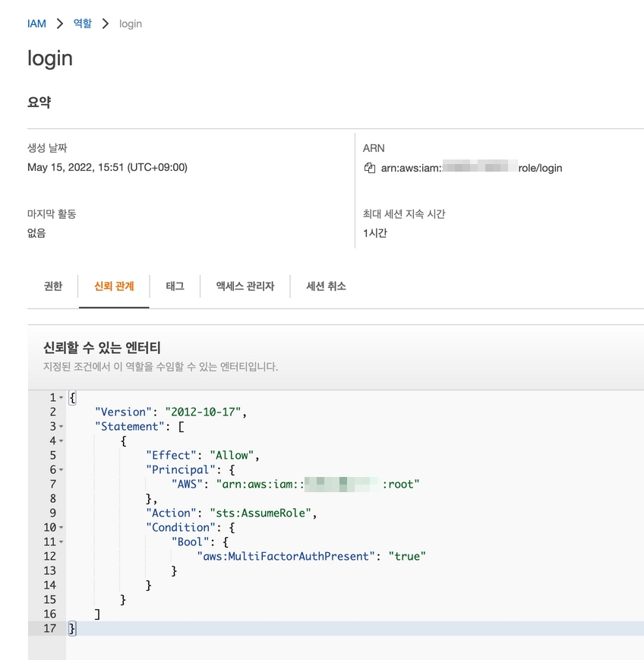The image size is (644, 660).
Task: Open the IAM breadcrumb link
Action: coord(36,24)
